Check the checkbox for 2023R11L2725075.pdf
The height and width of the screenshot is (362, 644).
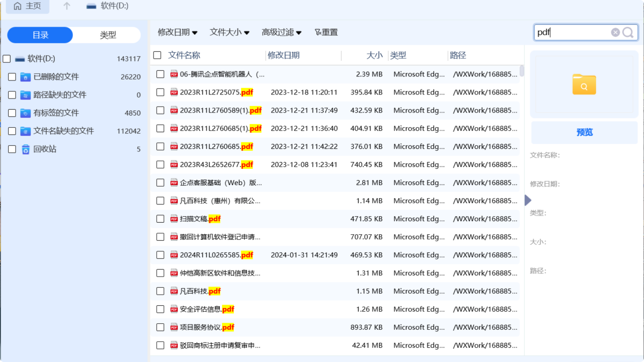pos(160,92)
